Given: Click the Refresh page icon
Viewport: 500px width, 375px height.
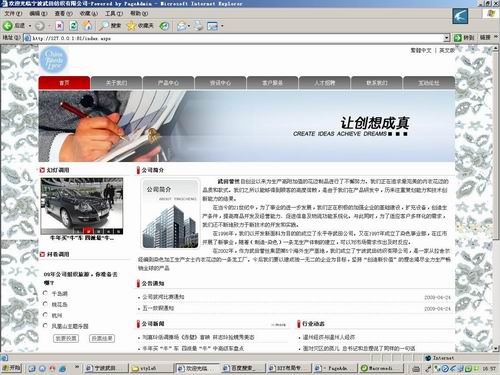Looking at the screenshot, I should [x=74, y=26].
